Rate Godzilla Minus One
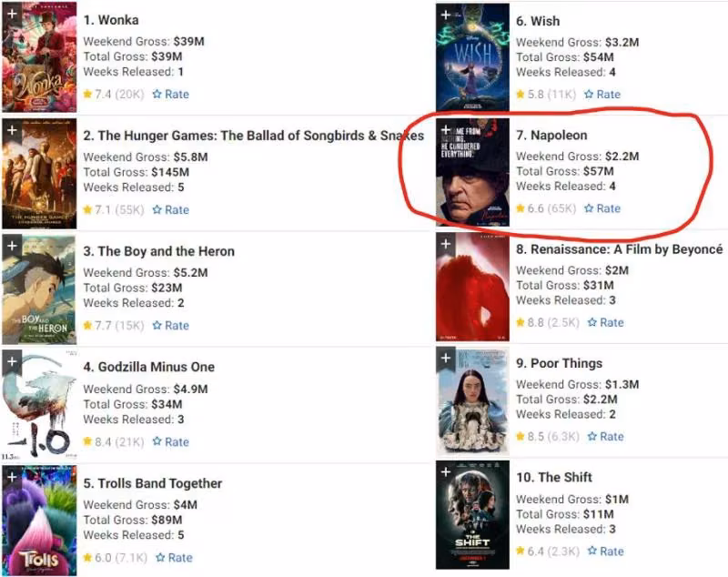 point(171,442)
